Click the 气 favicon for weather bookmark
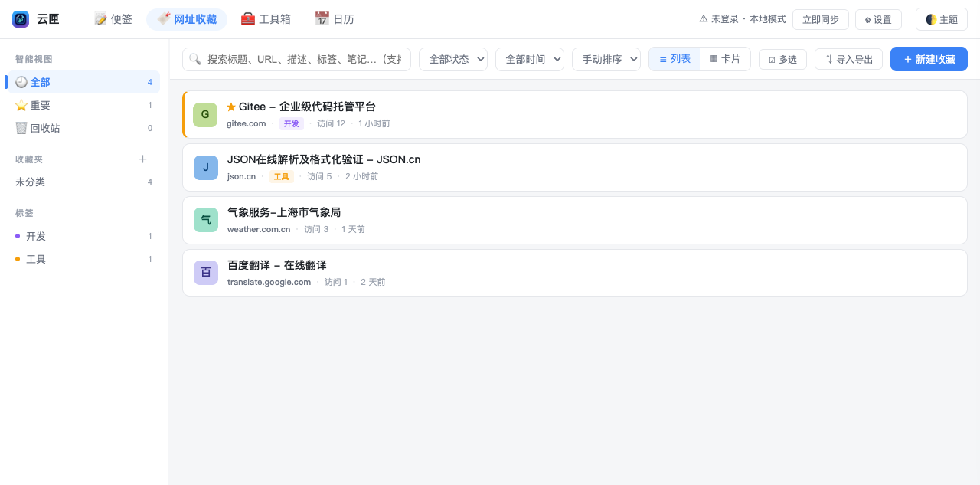Image resolution: width=980 pixels, height=485 pixels. coord(206,220)
